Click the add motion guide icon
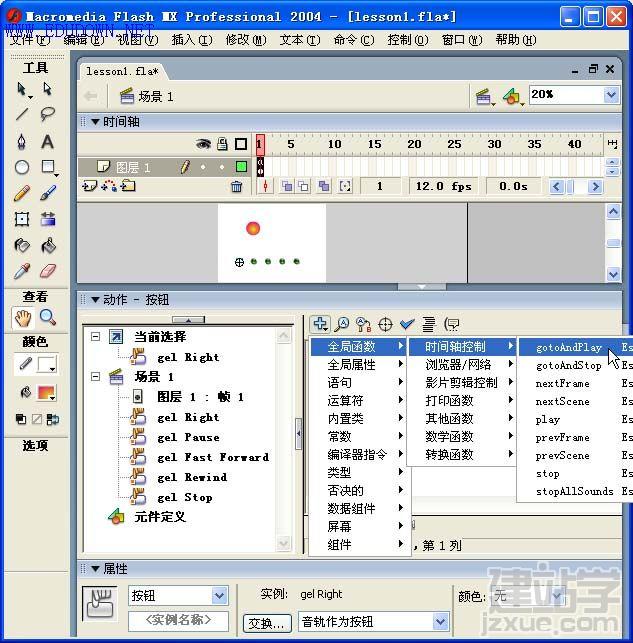The image size is (633, 643). pos(109,187)
